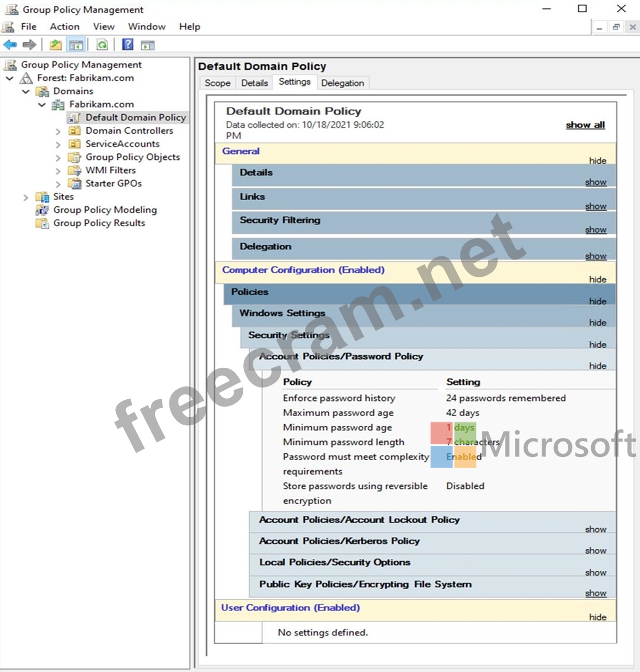The image size is (640, 672).
Task: Click the '42 days' setting value
Action: [x=463, y=413]
